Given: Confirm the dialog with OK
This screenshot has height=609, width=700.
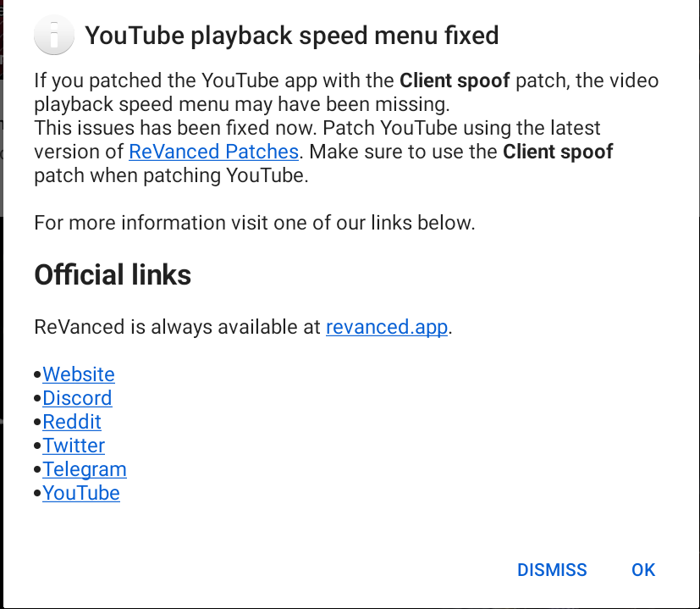Looking at the screenshot, I should coord(643,570).
